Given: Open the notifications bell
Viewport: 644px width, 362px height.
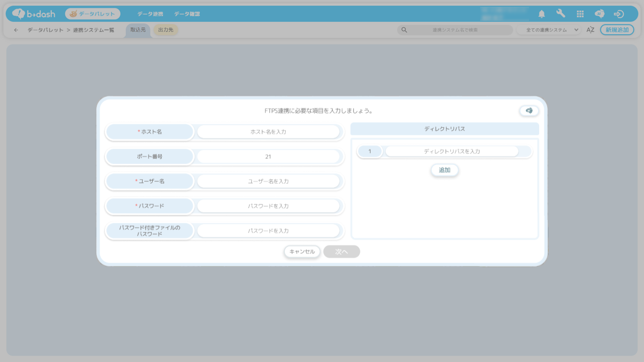Looking at the screenshot, I should (541, 14).
